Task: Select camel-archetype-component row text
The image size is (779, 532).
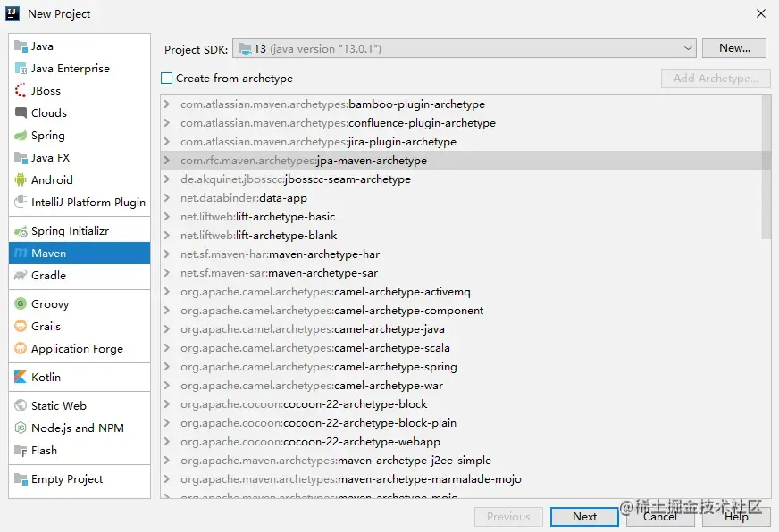Action: tap(331, 311)
